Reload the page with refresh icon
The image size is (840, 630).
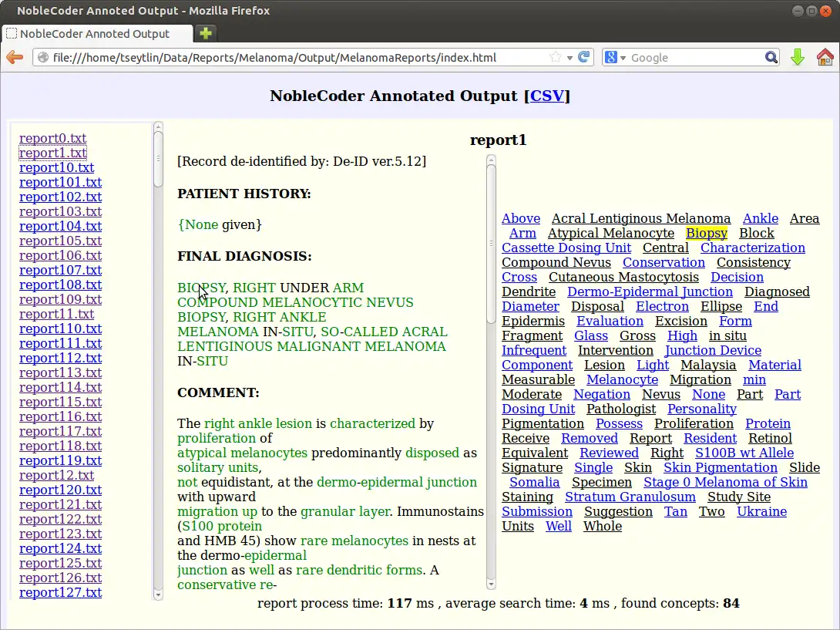[x=584, y=57]
